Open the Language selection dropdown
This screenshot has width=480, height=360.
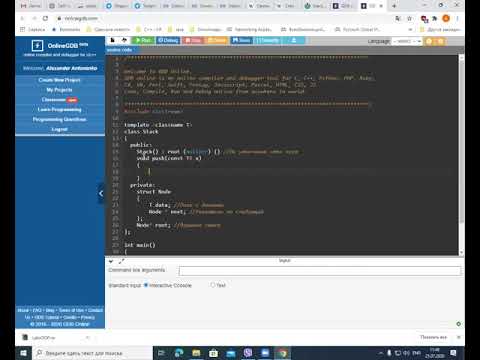(x=407, y=41)
